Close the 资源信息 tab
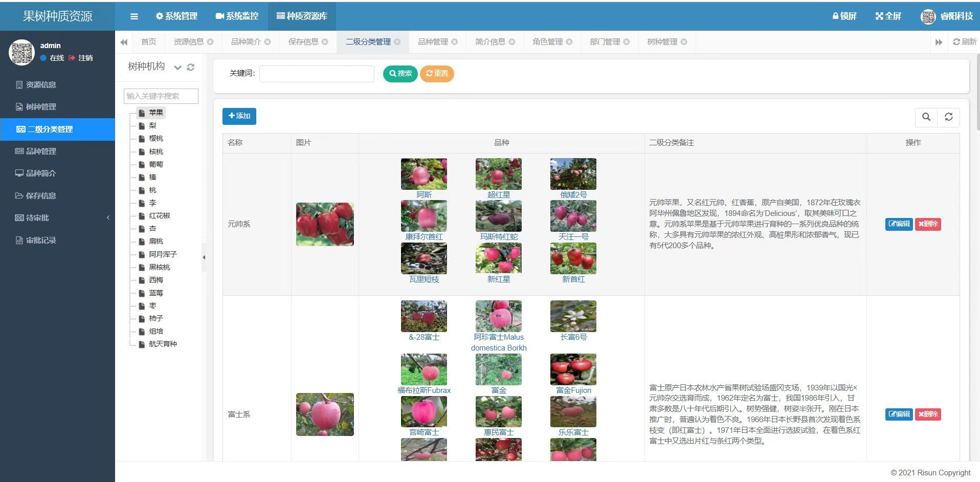 pyautogui.click(x=210, y=42)
